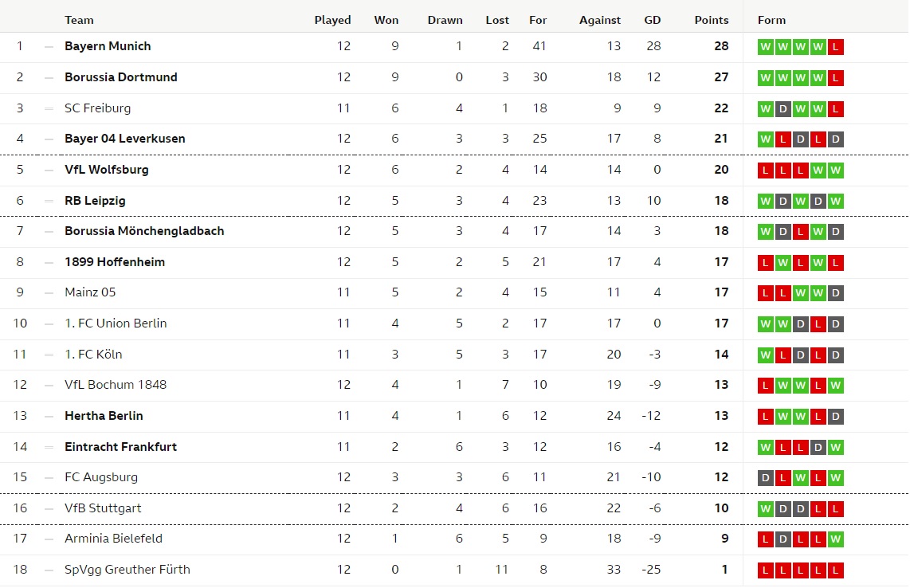
Task: Open the Borussia Mönchengladbach team link
Action: (144, 231)
